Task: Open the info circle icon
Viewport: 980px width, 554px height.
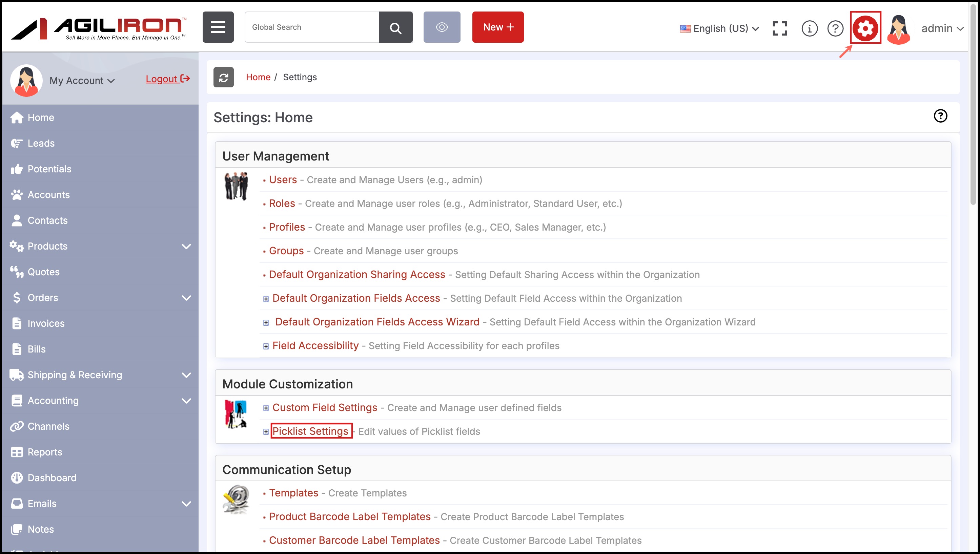Action: click(x=809, y=28)
